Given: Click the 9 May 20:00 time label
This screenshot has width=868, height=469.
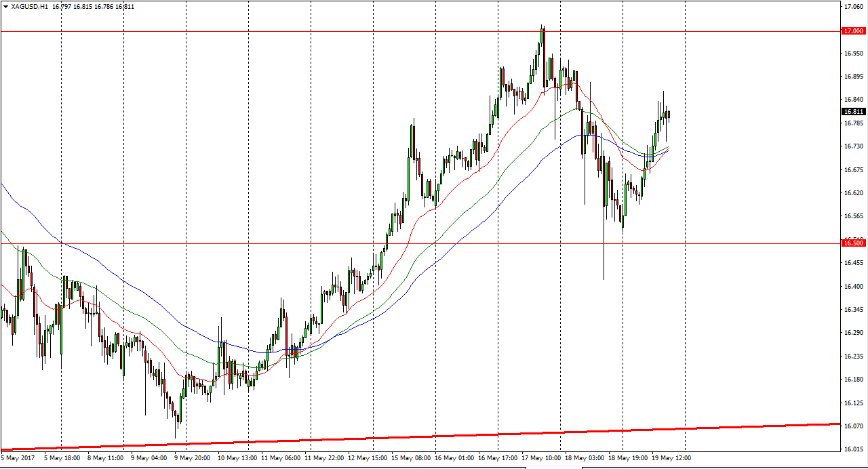Looking at the screenshot, I should (192, 457).
